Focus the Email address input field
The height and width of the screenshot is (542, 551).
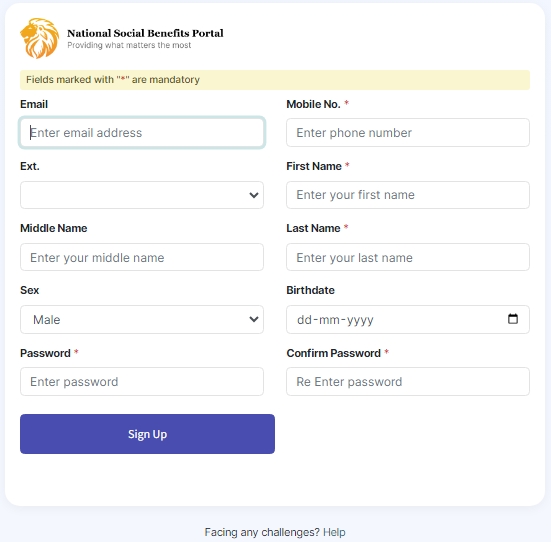tap(142, 133)
